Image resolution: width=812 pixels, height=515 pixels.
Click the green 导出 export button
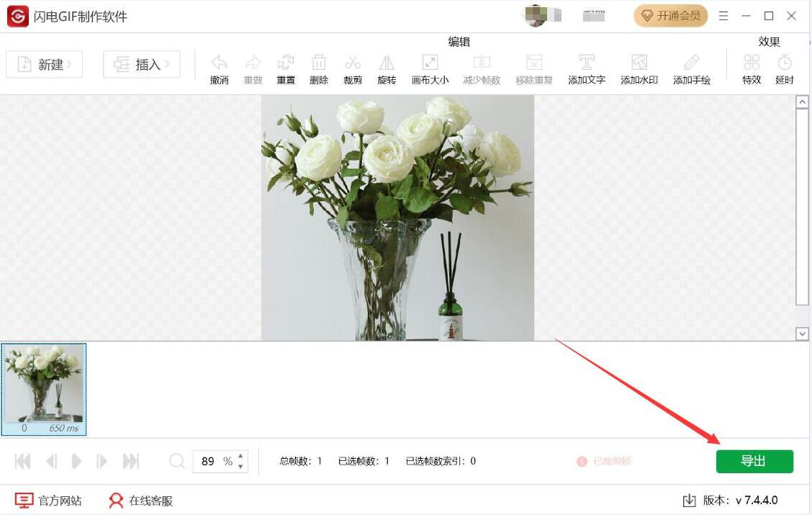(754, 461)
